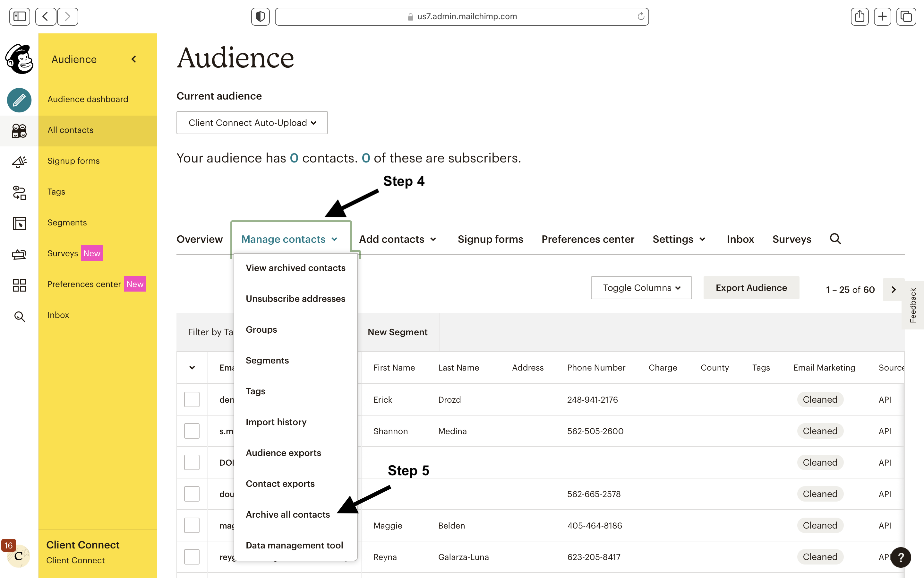Collapse the Audience sidebar with back chevron
Screen dimensions: 924x578
click(134, 59)
